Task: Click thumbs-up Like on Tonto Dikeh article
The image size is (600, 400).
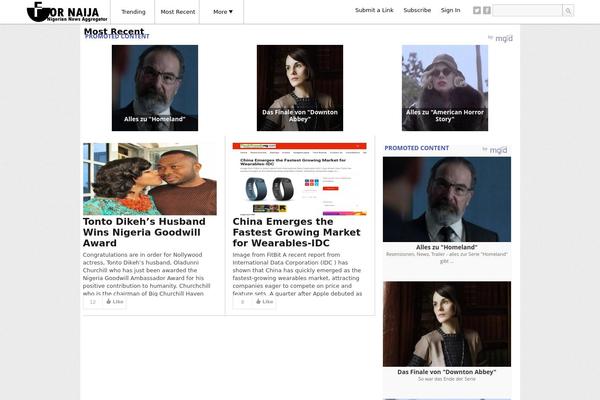Action: (x=115, y=302)
